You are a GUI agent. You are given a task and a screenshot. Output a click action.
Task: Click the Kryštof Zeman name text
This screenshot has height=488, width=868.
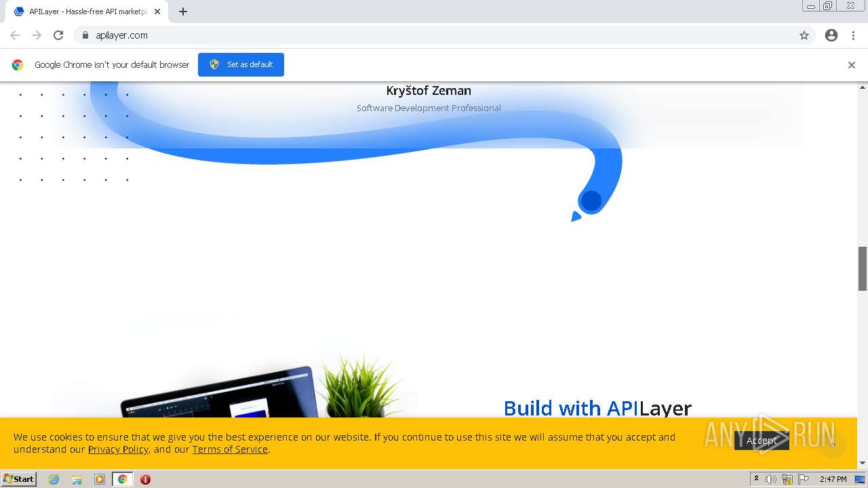[429, 90]
